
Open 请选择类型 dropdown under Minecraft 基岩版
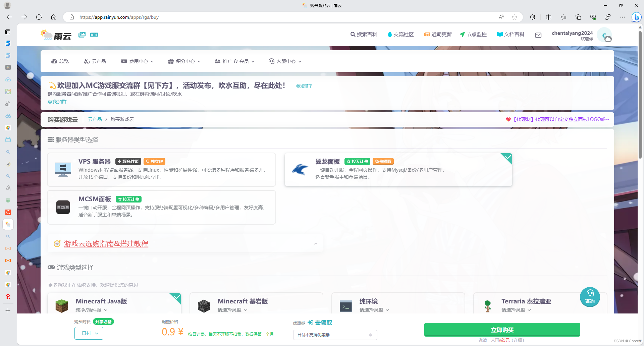pos(232,310)
